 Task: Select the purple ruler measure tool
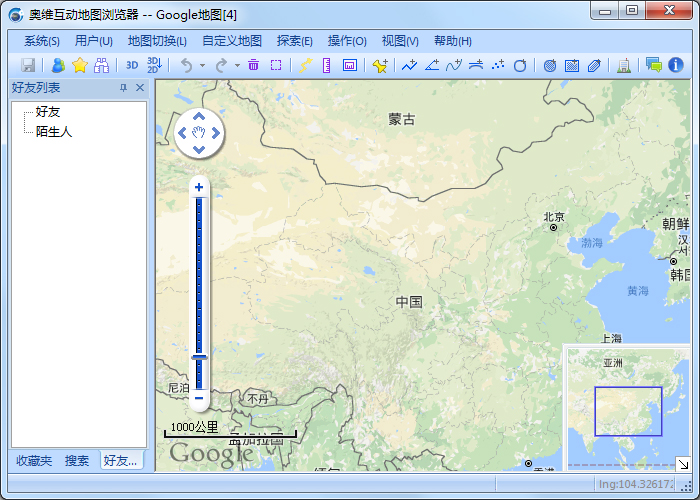[327, 65]
